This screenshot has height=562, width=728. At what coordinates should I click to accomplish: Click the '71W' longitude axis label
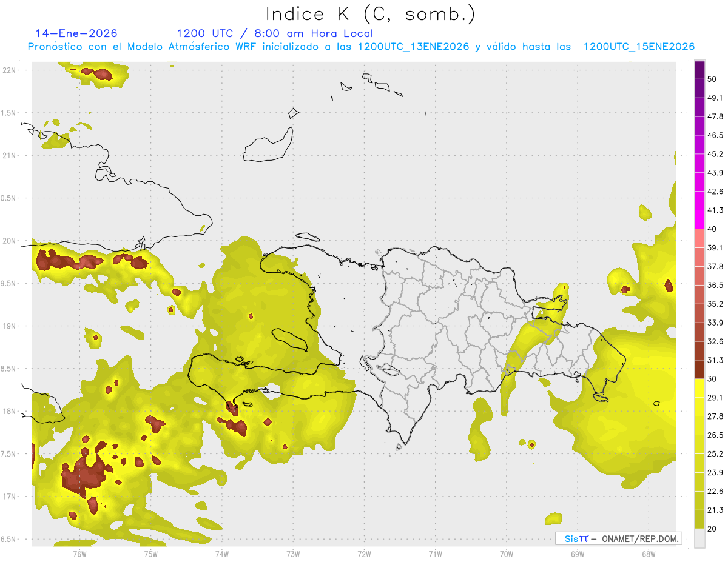pos(435,554)
